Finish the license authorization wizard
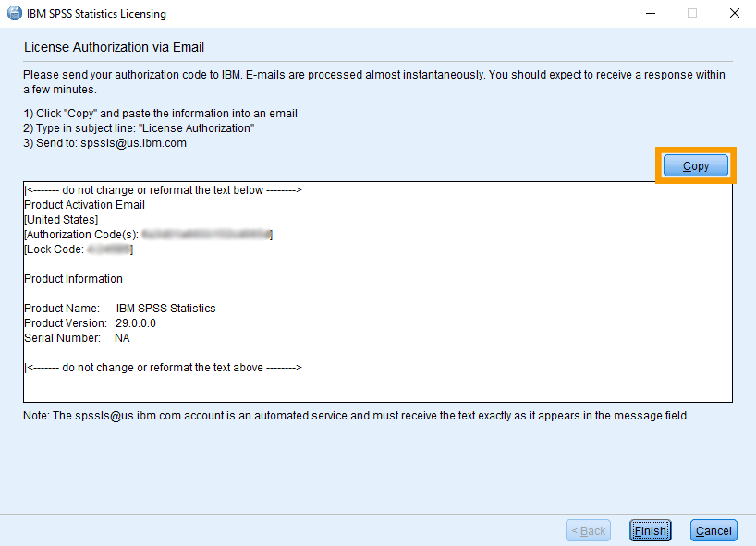The width and height of the screenshot is (756, 546). [651, 530]
